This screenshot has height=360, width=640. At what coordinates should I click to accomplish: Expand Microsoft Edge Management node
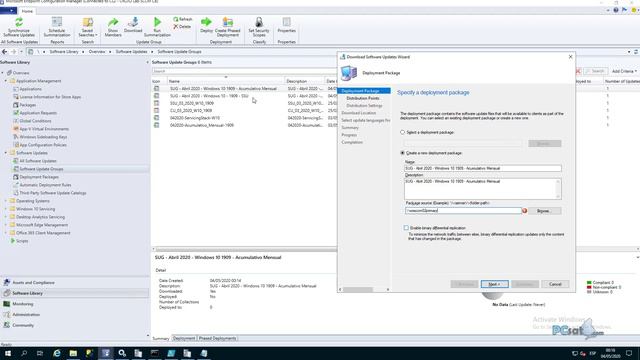tap(6, 225)
